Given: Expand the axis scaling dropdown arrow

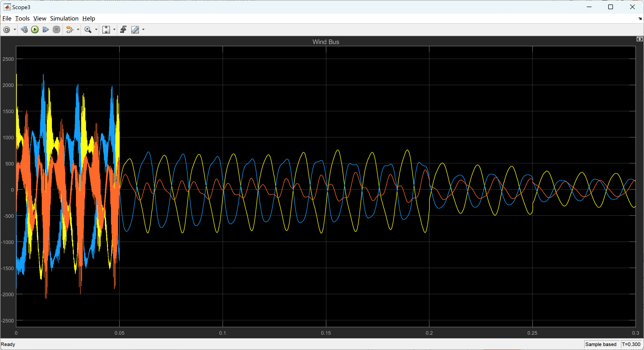Looking at the screenshot, I should 114,29.
